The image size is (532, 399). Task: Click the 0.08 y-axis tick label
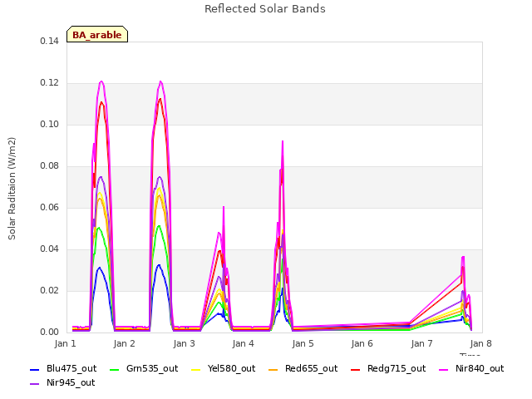point(50,166)
